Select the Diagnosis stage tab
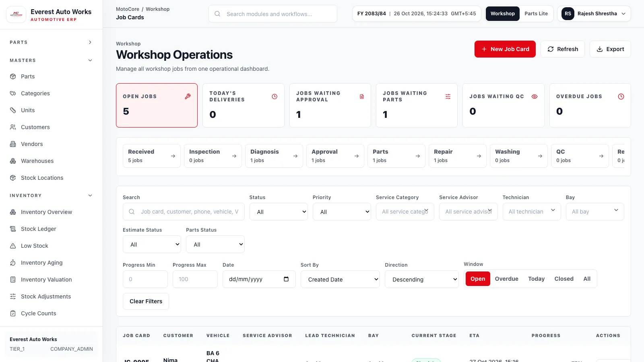The height and width of the screenshot is (362, 644). click(274, 156)
